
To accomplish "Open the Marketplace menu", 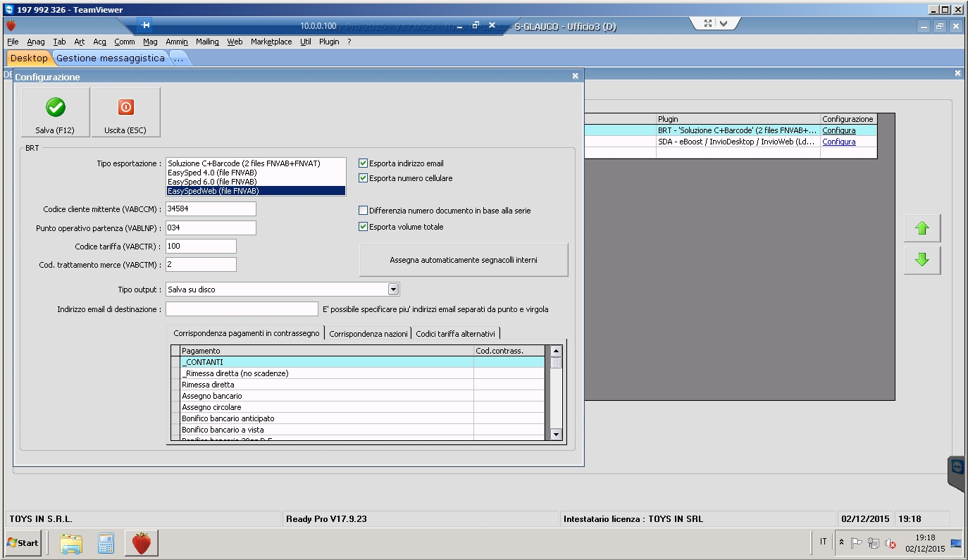I will click(x=271, y=42).
